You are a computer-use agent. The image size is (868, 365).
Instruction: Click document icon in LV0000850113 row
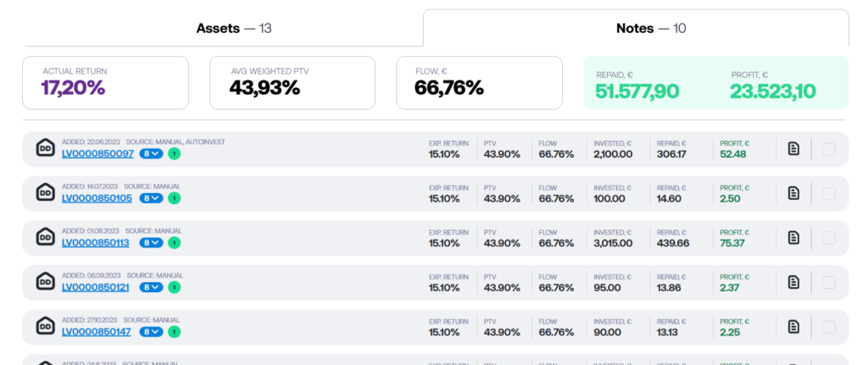[793, 237]
